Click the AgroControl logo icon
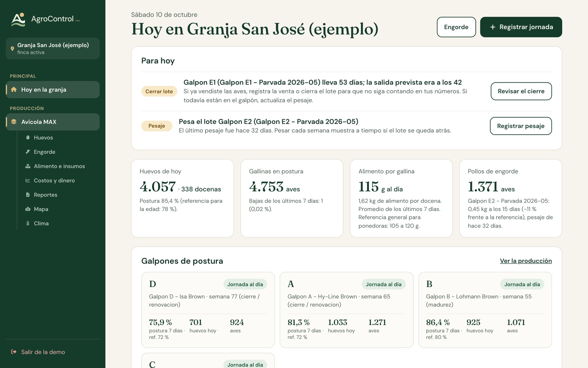 point(18,20)
